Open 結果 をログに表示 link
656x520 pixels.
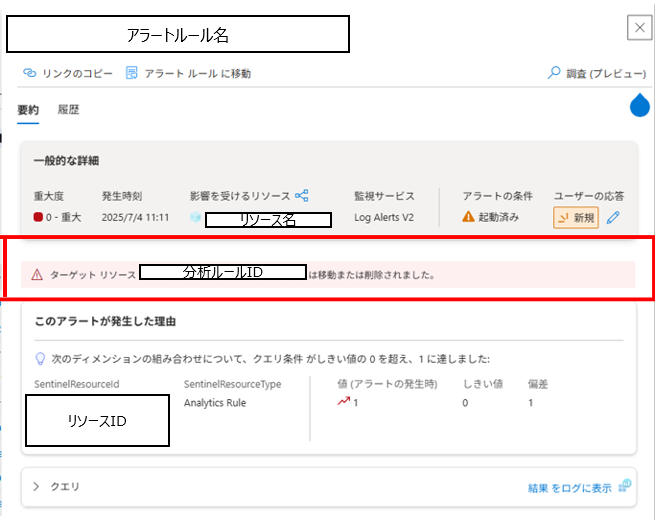569,488
